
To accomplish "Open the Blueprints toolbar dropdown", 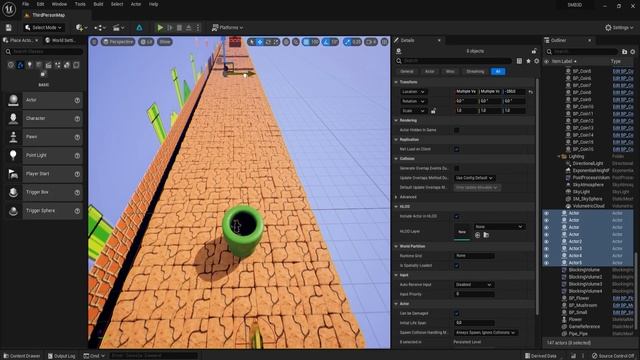I will click(100, 27).
